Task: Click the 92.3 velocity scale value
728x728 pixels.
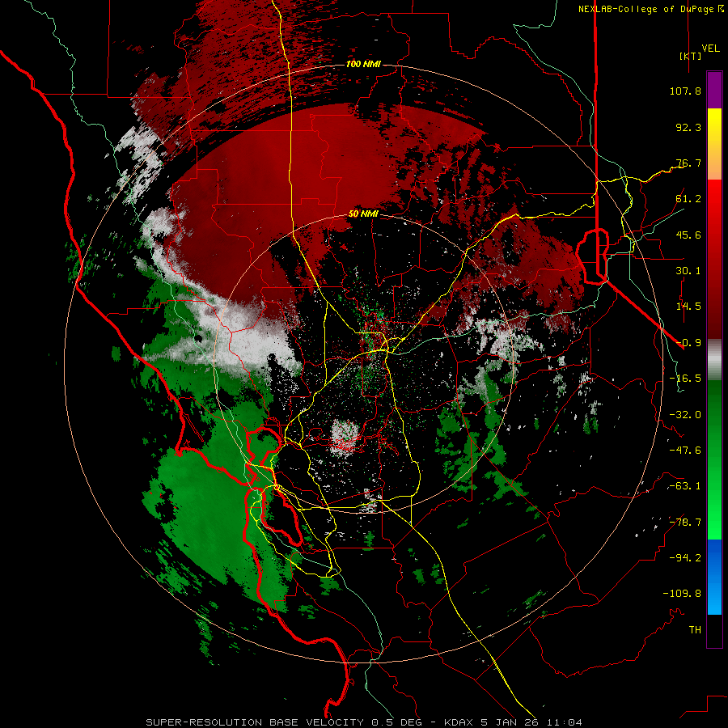Action: [688, 127]
